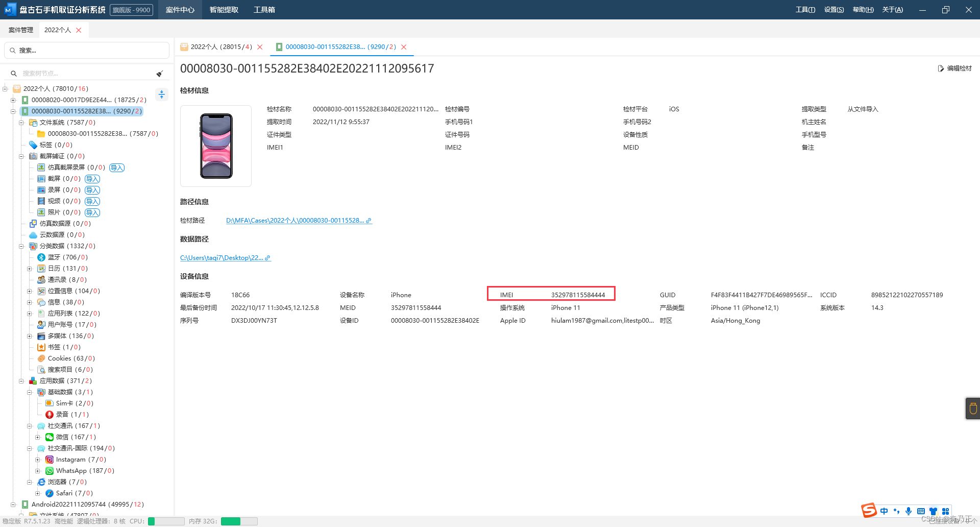Open the 数据路径 C:\Users\taqi7 link
980x527 pixels.
[x=225, y=258]
